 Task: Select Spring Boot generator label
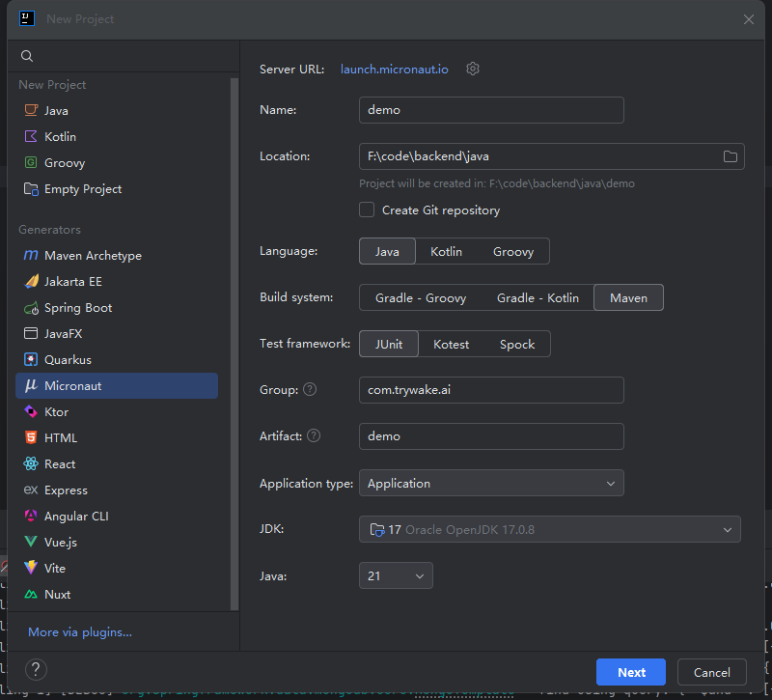point(78,307)
